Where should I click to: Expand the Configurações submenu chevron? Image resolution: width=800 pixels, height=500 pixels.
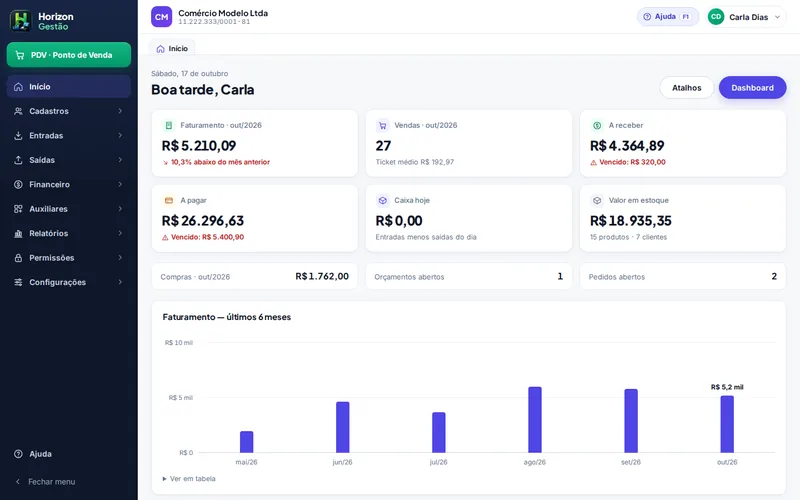coord(120,282)
